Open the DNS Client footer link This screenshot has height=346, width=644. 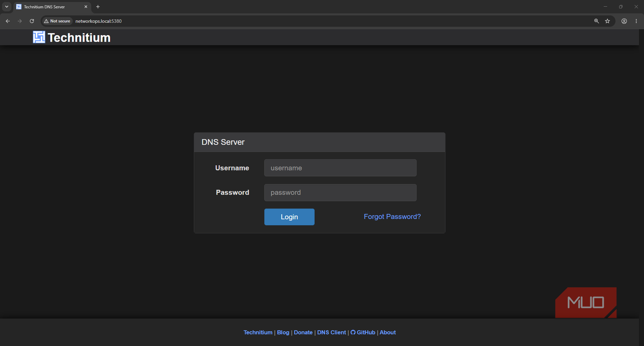331,332
